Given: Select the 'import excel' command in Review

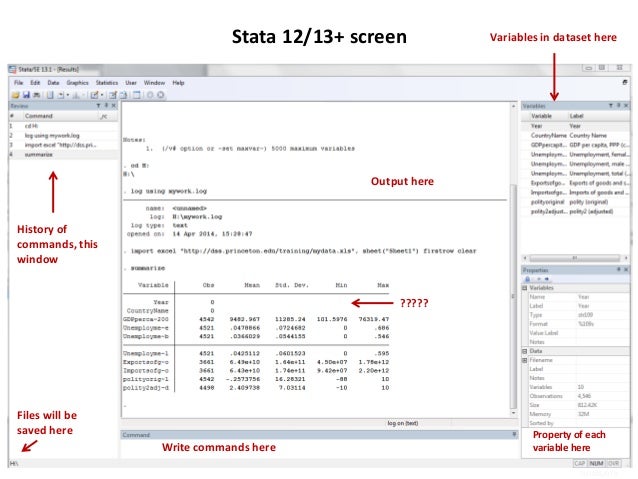Looking at the screenshot, I should point(63,145).
